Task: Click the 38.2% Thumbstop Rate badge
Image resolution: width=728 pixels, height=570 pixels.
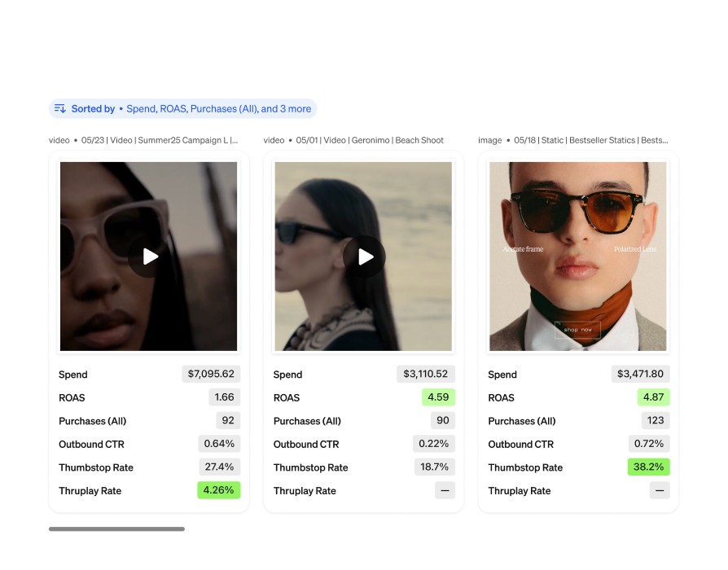Action: (x=649, y=467)
